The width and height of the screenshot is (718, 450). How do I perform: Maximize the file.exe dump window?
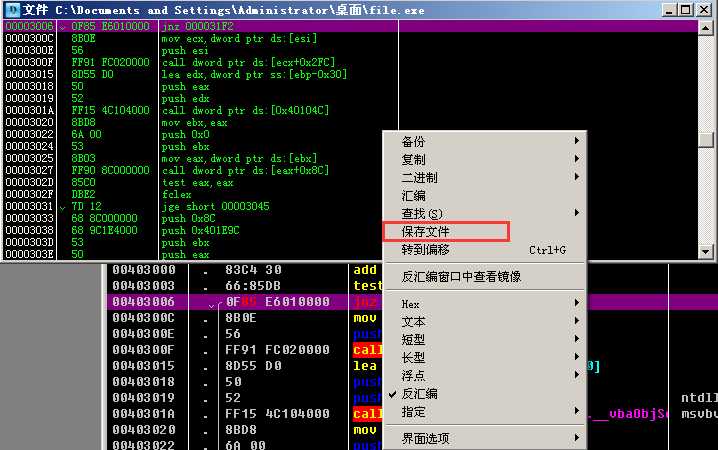[x=685, y=10]
